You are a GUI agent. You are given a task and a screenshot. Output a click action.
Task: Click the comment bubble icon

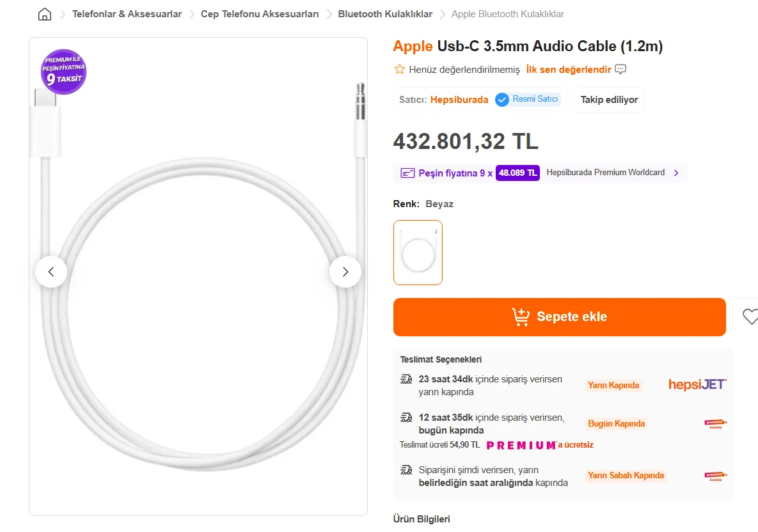620,69
